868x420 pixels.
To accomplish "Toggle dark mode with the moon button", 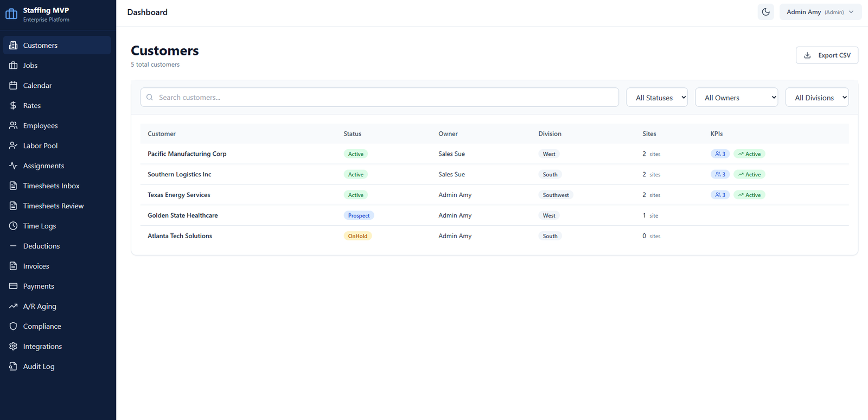I will [x=766, y=12].
